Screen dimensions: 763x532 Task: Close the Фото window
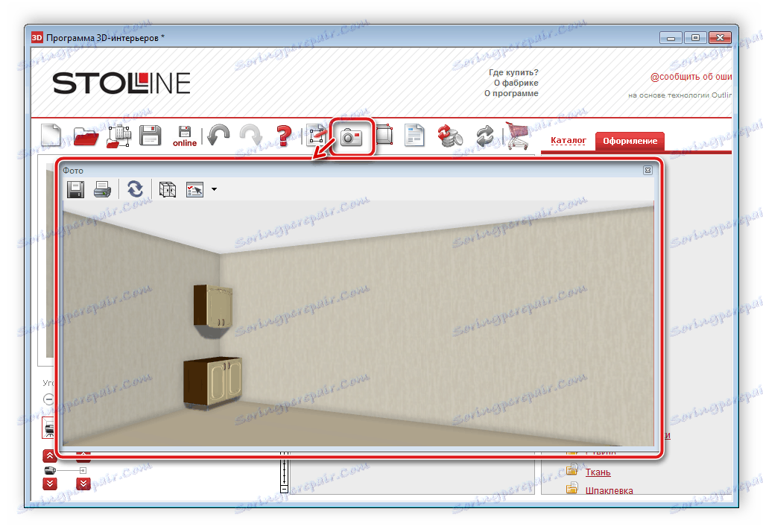[648, 170]
